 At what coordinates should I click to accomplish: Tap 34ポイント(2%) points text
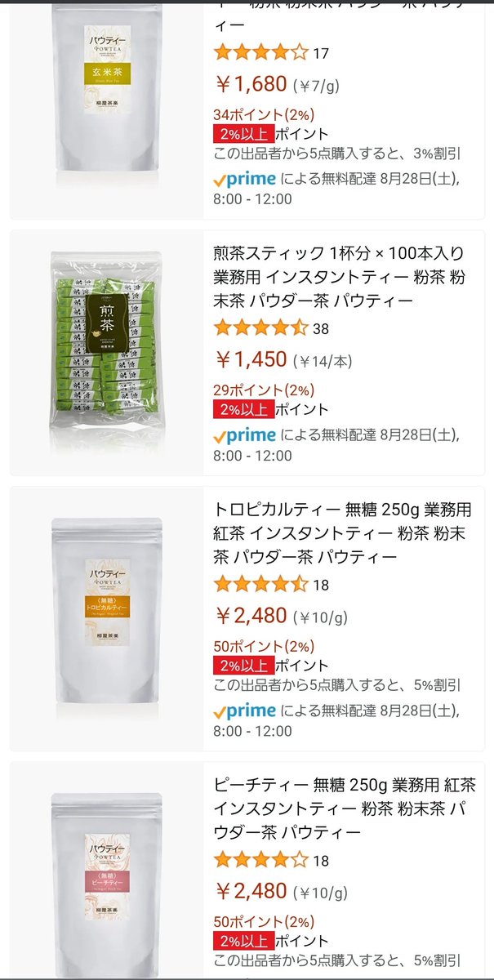click(264, 114)
